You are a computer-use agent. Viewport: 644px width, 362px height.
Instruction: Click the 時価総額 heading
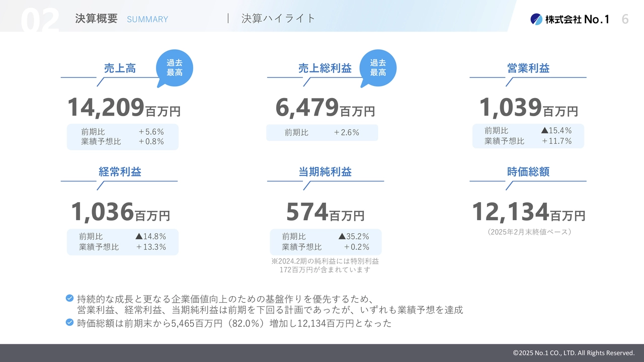[x=528, y=171]
